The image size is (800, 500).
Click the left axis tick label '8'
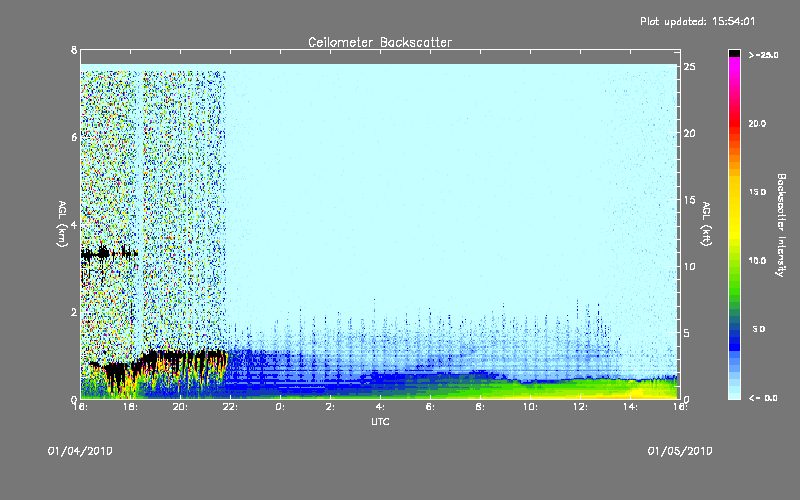(74, 50)
